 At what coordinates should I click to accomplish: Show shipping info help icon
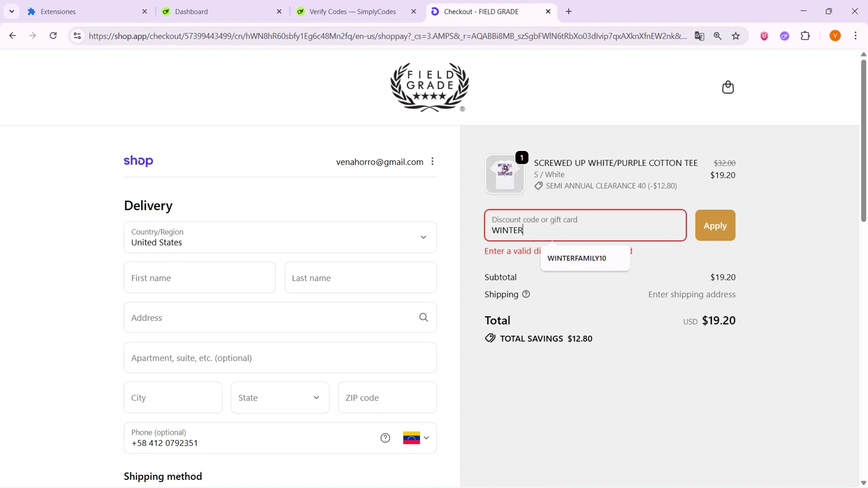coord(526,294)
